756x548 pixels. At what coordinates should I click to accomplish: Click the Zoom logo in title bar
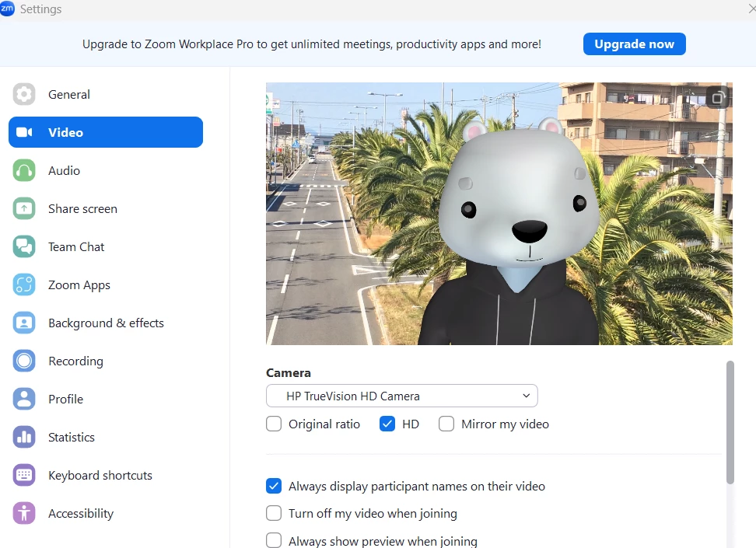(x=7, y=9)
